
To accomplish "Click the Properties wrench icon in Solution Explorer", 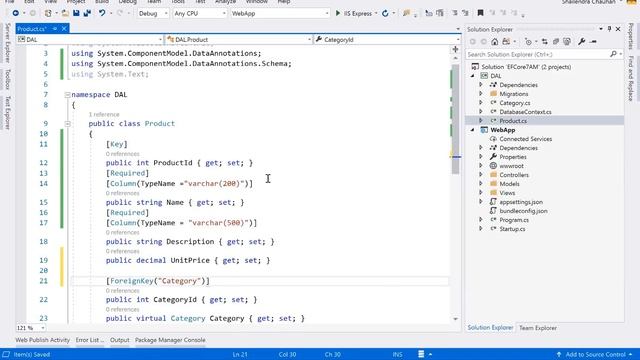I will coord(582,42).
